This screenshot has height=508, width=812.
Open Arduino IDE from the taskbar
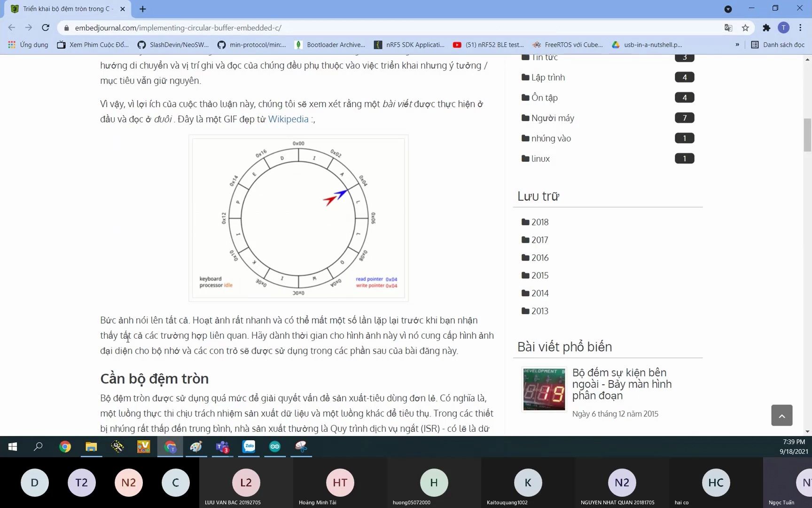pos(275,447)
